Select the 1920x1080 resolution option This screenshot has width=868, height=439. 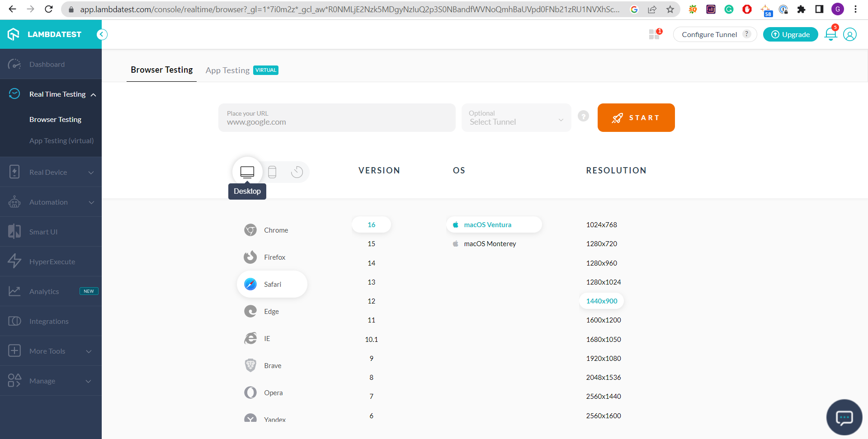(604, 359)
